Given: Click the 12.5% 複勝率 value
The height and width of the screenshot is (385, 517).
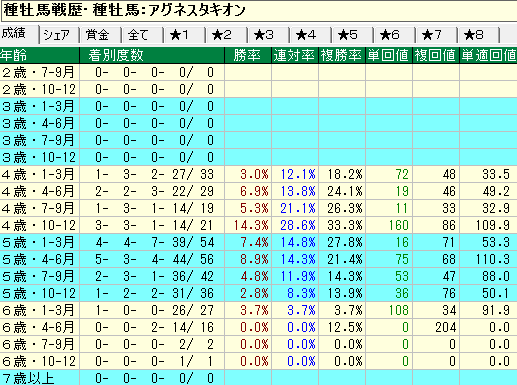Looking at the screenshot, I should tap(345, 327).
